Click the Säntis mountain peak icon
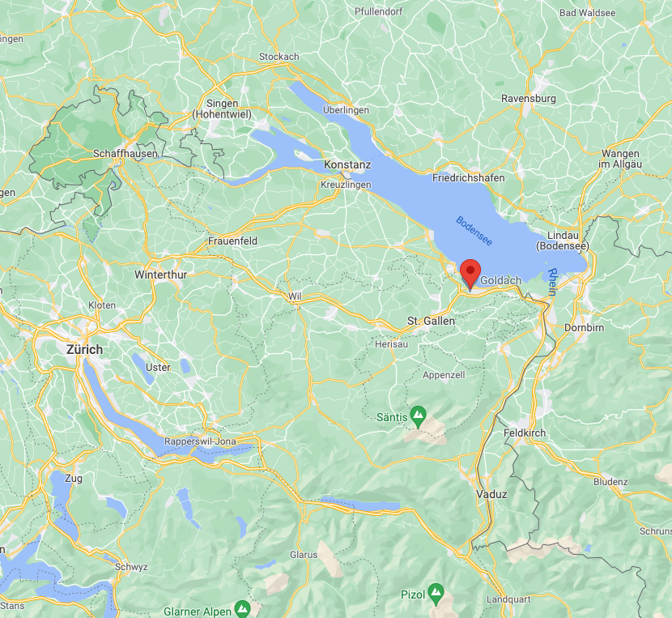672x618 pixels. [418, 417]
